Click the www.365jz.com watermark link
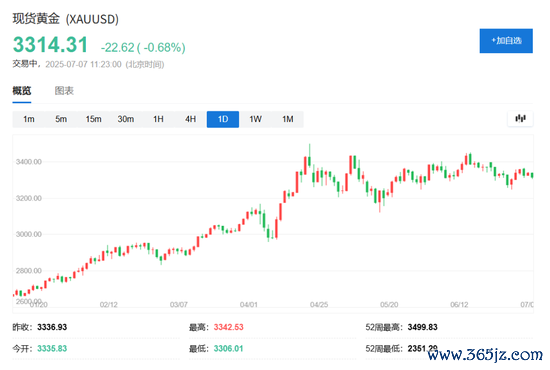This screenshot has width=550, height=370. [485, 355]
